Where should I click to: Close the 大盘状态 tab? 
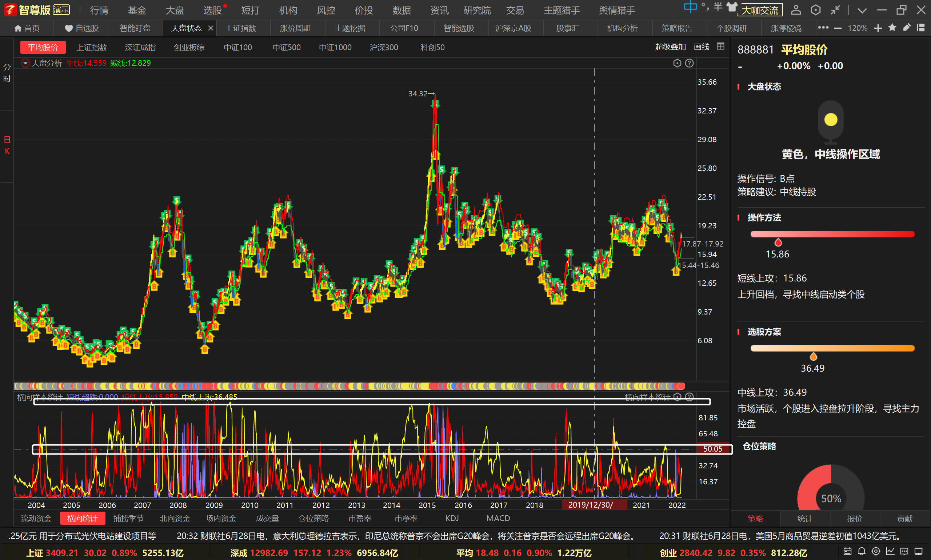click(211, 28)
